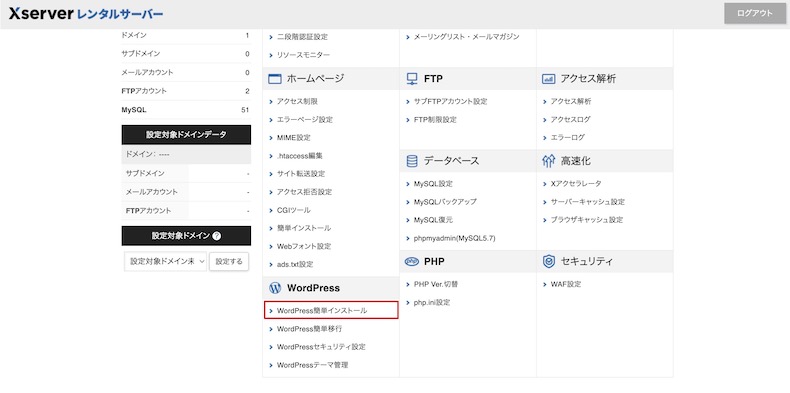Click the access analysis chart icon
The width and height of the screenshot is (790, 393).
coord(548,79)
